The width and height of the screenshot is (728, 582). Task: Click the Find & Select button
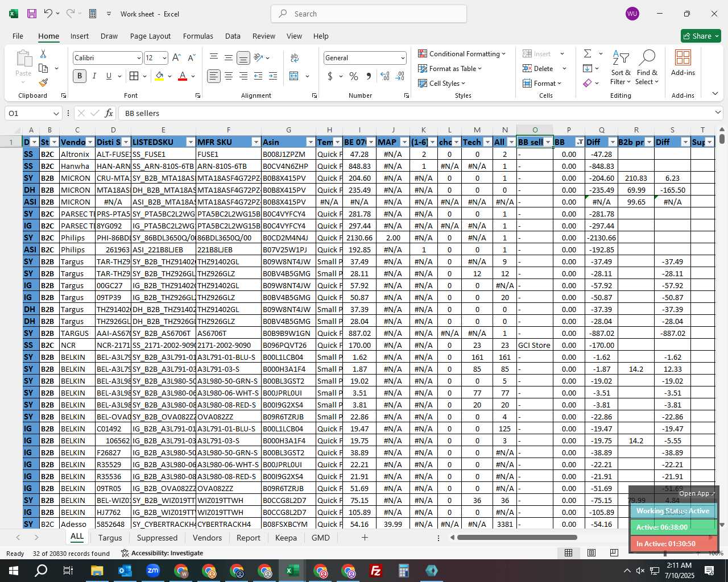pyautogui.click(x=647, y=67)
